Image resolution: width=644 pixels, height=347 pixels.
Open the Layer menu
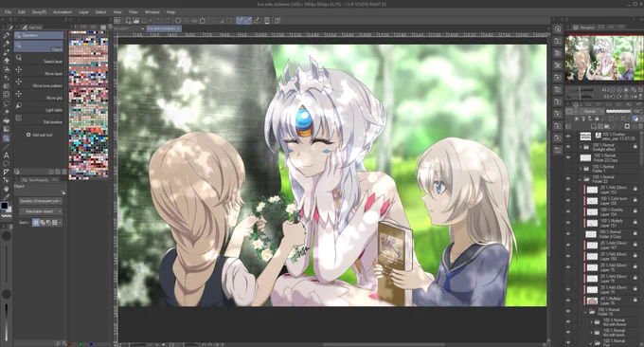[x=83, y=12]
